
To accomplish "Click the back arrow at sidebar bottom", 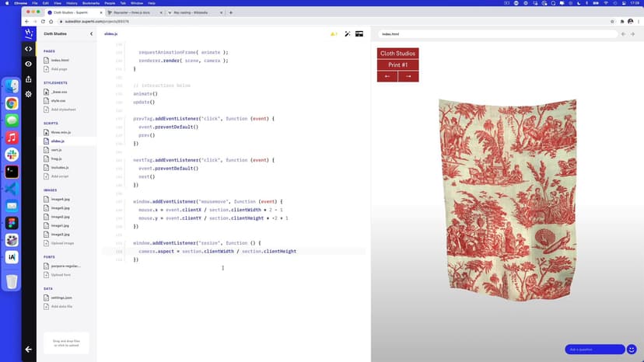I will coord(29,349).
